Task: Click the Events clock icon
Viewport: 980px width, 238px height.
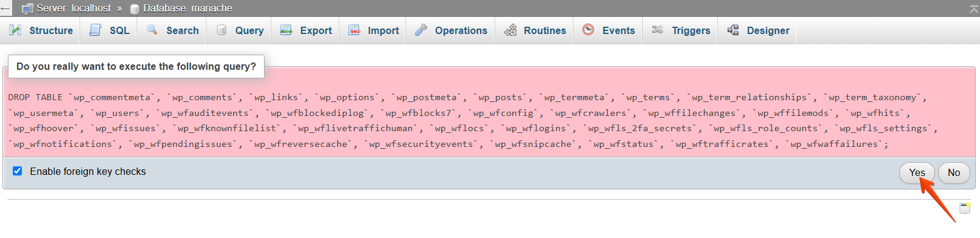Action: (x=588, y=29)
